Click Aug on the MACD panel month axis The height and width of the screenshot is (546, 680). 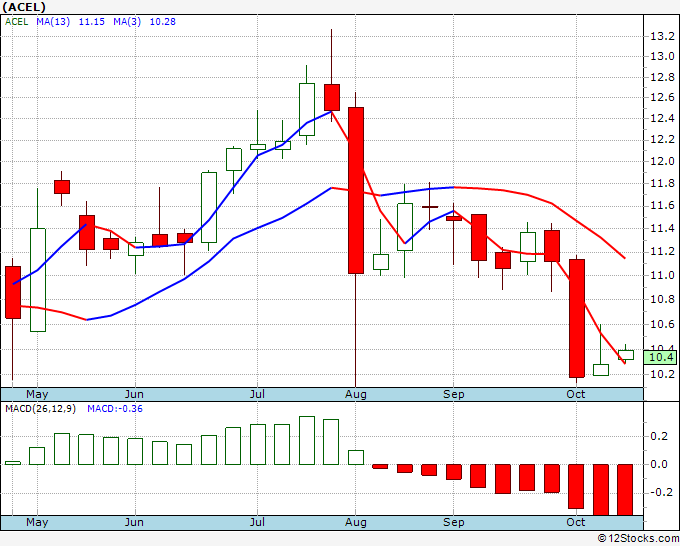pos(356,522)
